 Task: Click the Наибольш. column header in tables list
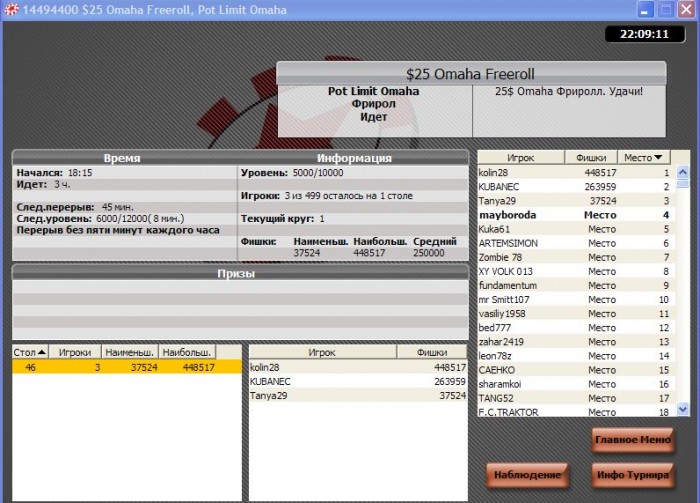point(187,352)
